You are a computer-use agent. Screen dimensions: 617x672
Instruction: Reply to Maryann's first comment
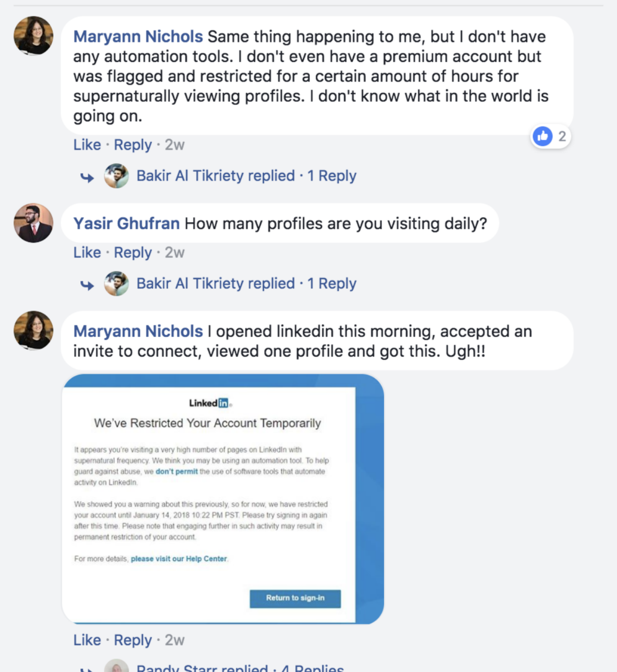click(133, 145)
